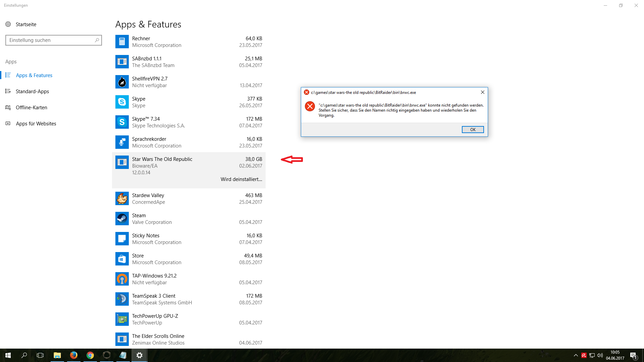
Task: Click The Elder Scrolls Online icon
Action: (x=122, y=339)
